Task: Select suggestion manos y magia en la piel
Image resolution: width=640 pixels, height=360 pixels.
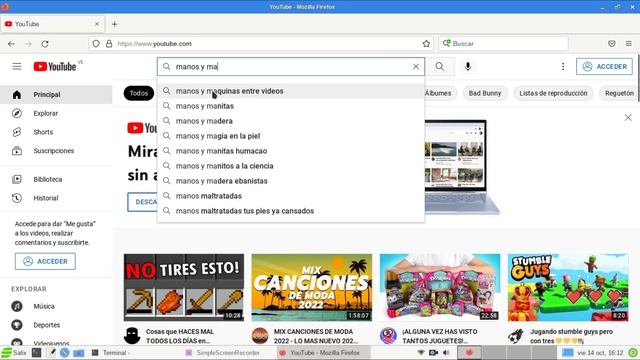Action: 291,136
